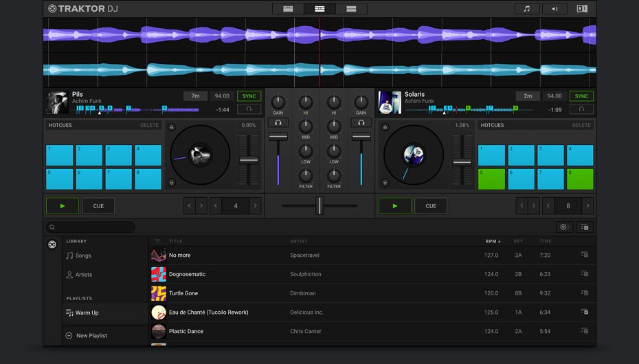639x364 pixels.
Task: Click the speaker volume icon in top bar
Action: (x=554, y=9)
